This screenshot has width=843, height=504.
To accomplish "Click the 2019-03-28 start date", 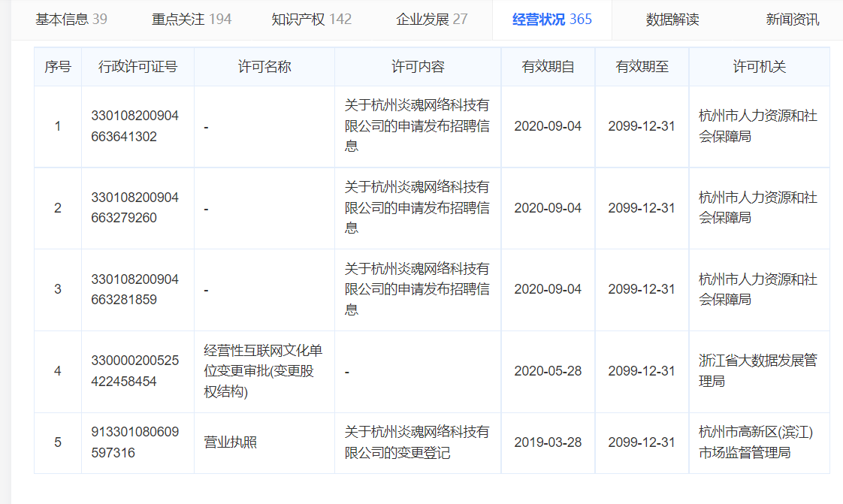I will click(x=548, y=442).
